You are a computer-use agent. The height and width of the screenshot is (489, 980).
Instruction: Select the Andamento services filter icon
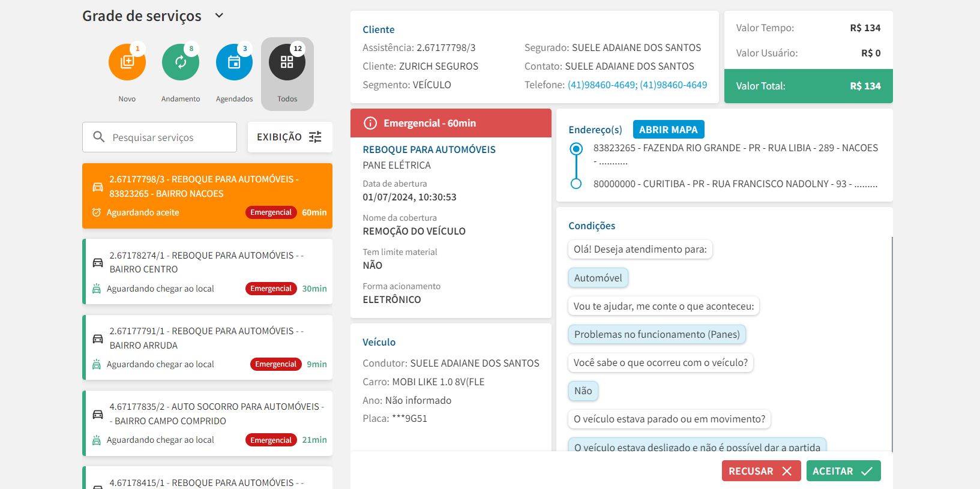[180, 62]
